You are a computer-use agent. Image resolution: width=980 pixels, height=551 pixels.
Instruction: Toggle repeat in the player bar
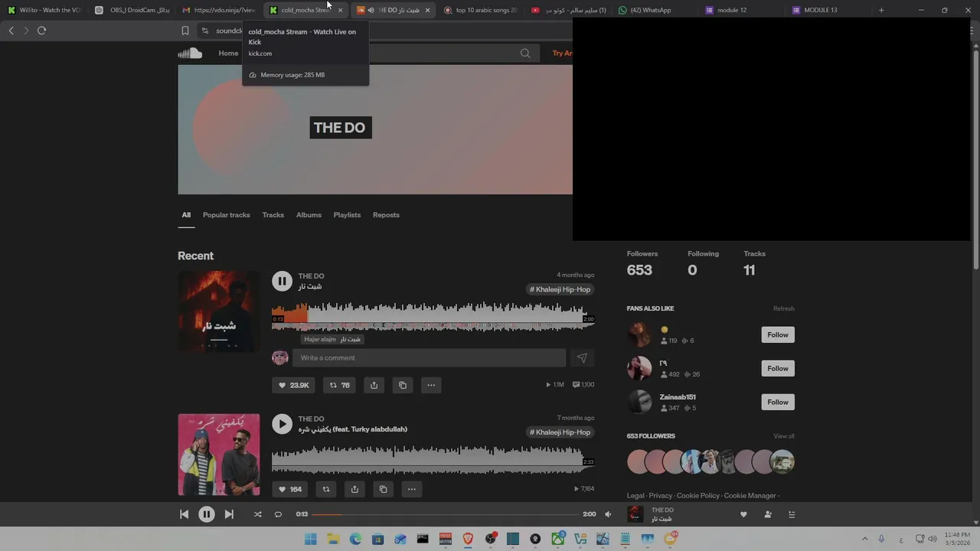pyautogui.click(x=278, y=514)
